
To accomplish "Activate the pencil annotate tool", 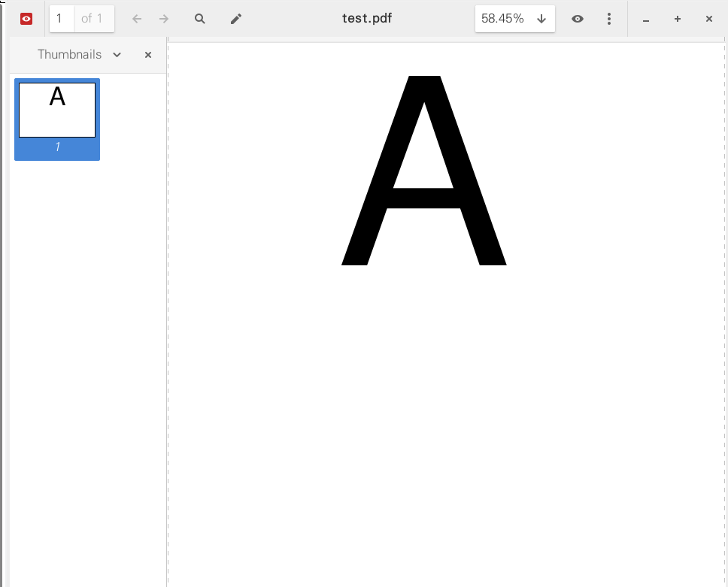I will 236,19.
